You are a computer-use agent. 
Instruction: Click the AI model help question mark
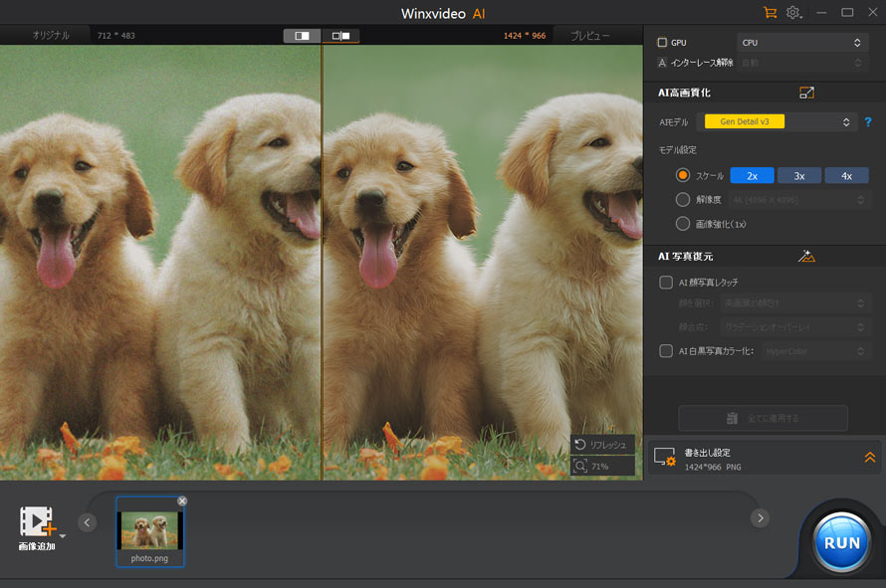868,122
